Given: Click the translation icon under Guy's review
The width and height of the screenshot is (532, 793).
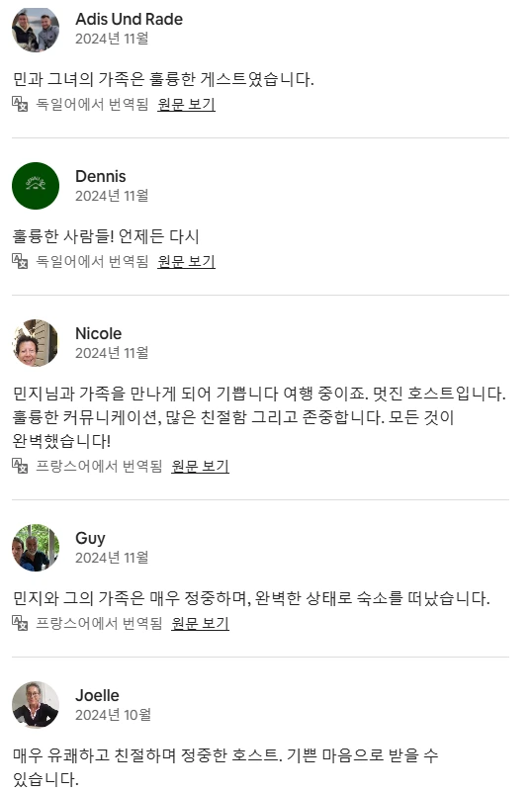Looking at the screenshot, I should (x=20, y=623).
